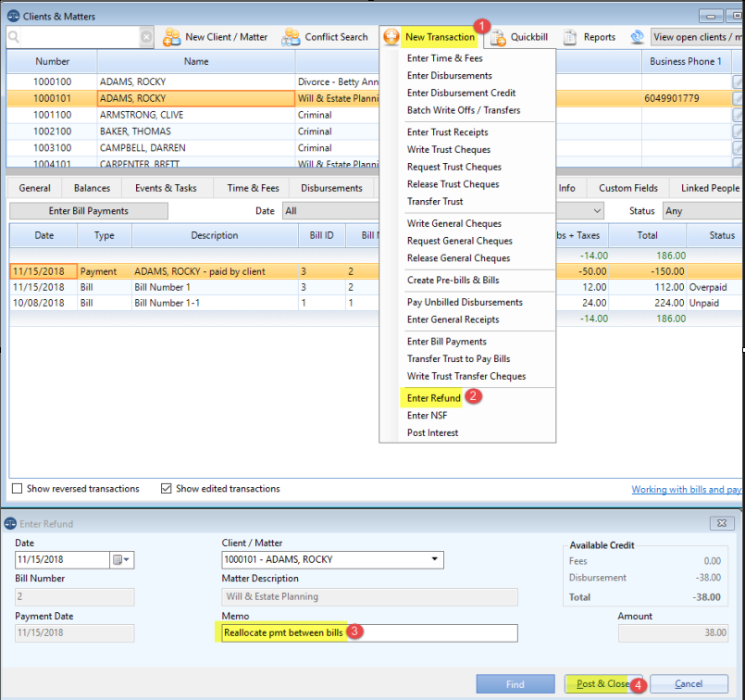The height and width of the screenshot is (700, 745).
Task: Open the Working with bills help link
Action: point(686,490)
